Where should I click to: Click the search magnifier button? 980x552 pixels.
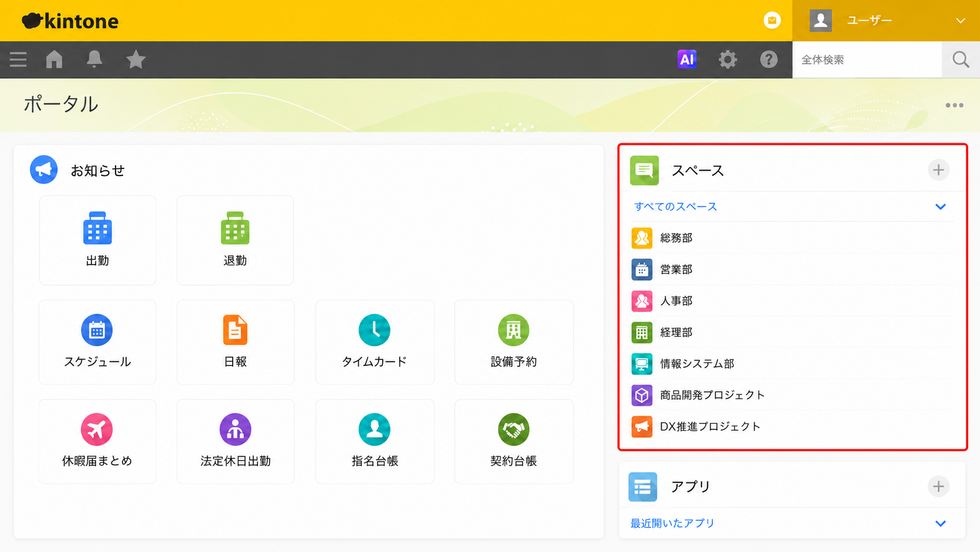pos(961,59)
